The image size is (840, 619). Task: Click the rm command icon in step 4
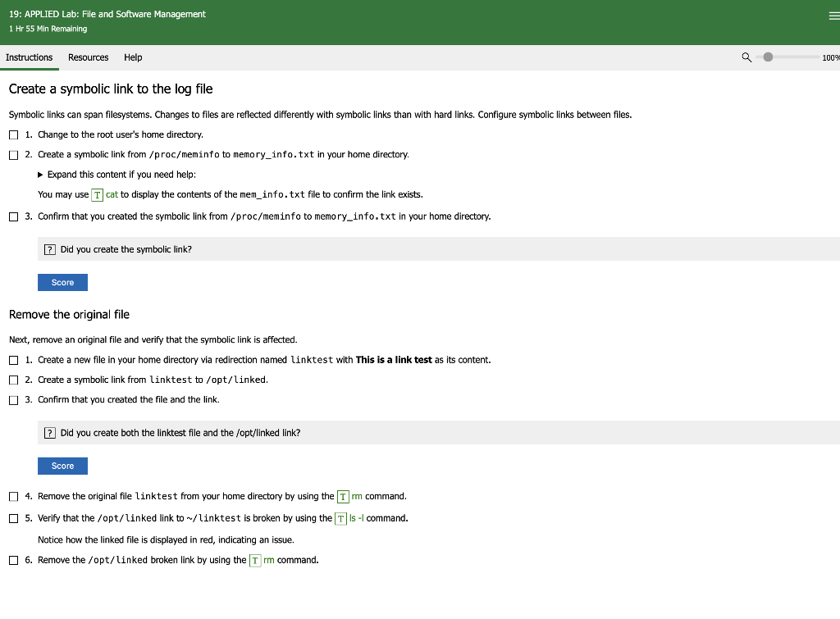click(342, 496)
